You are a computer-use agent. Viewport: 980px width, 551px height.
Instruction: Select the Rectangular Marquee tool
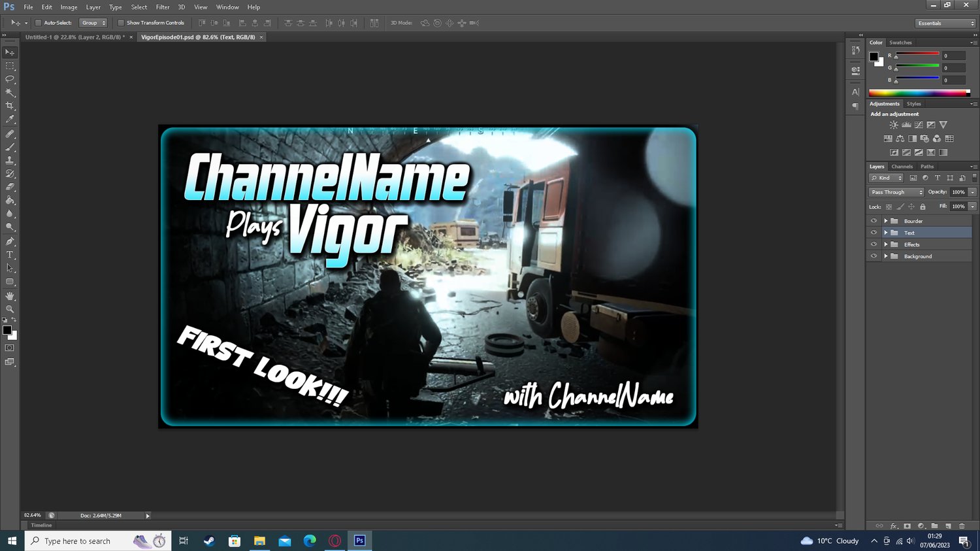pyautogui.click(x=10, y=66)
